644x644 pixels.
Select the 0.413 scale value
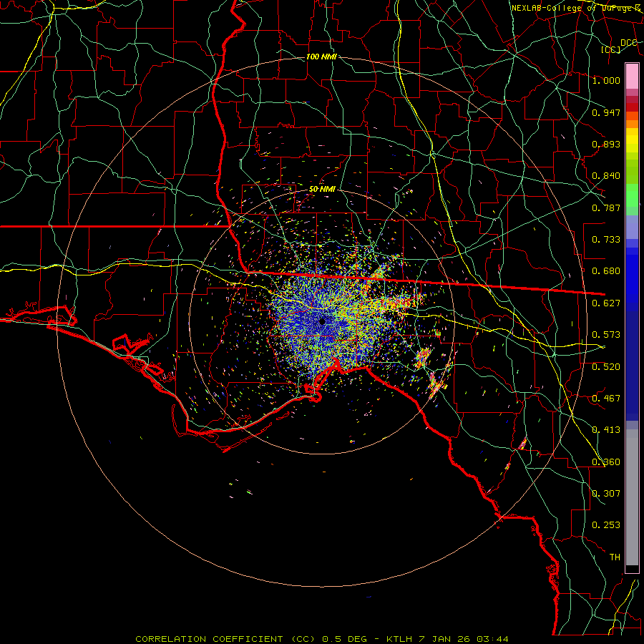[606, 430]
